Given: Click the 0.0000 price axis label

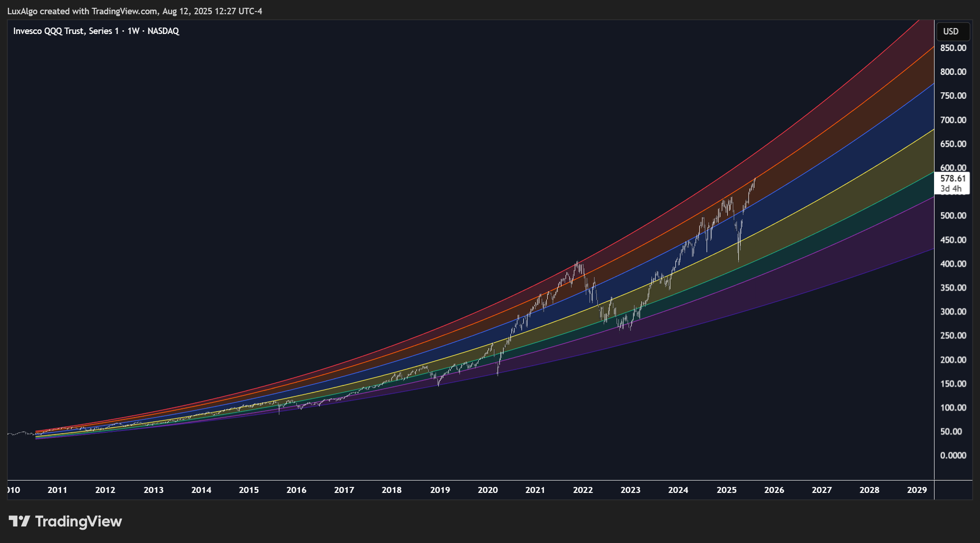Looking at the screenshot, I should click(x=953, y=455).
